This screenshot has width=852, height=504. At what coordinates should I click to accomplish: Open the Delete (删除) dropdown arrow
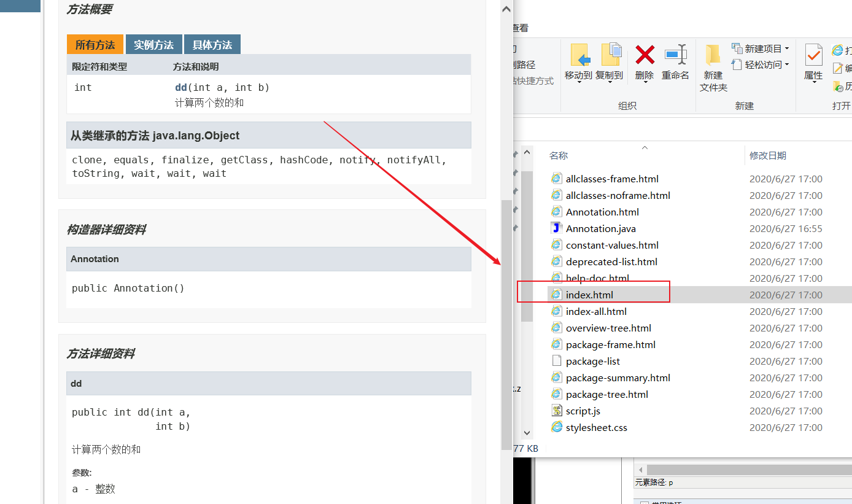(x=645, y=83)
